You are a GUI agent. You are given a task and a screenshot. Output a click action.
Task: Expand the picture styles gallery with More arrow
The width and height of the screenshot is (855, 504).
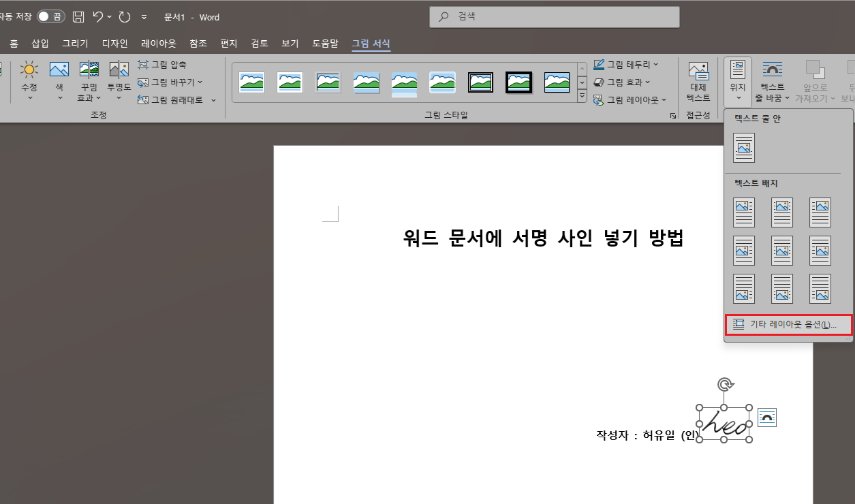582,96
